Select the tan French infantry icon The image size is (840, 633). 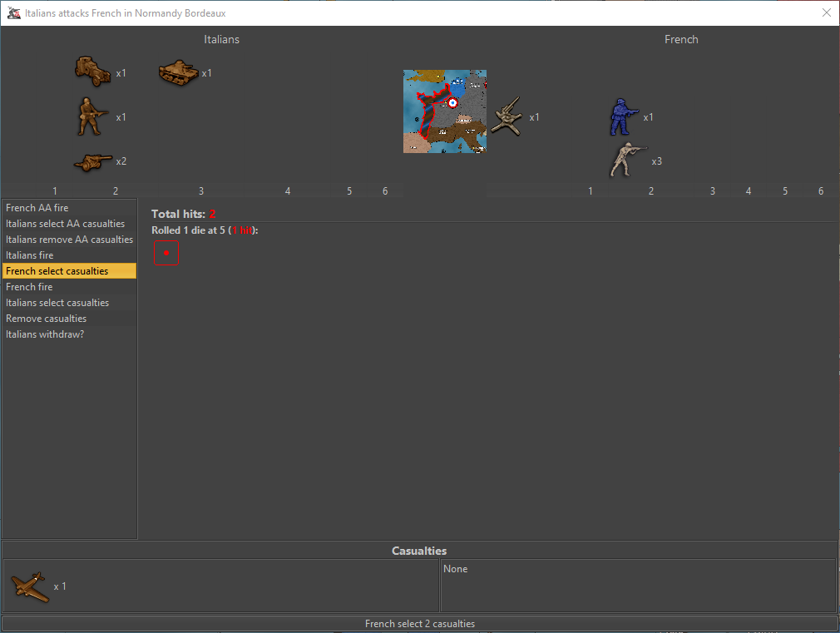pos(627,161)
